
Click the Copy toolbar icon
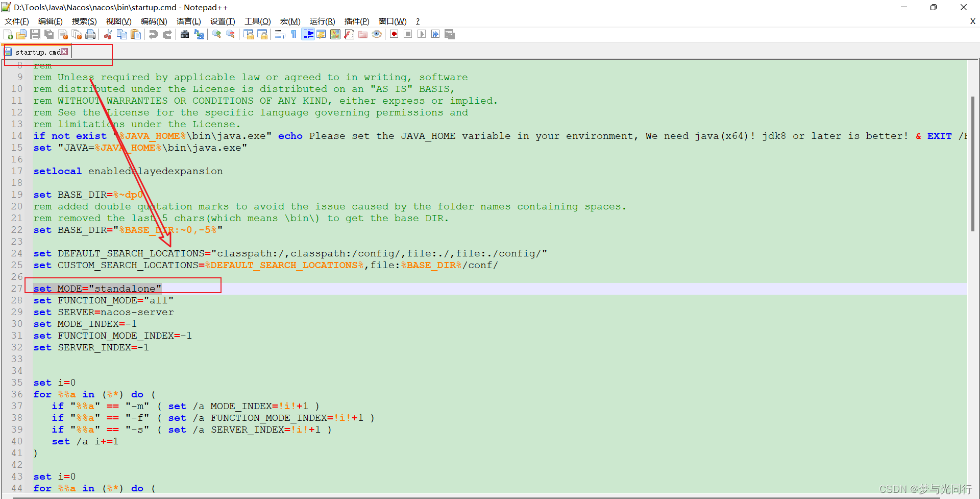pyautogui.click(x=122, y=34)
